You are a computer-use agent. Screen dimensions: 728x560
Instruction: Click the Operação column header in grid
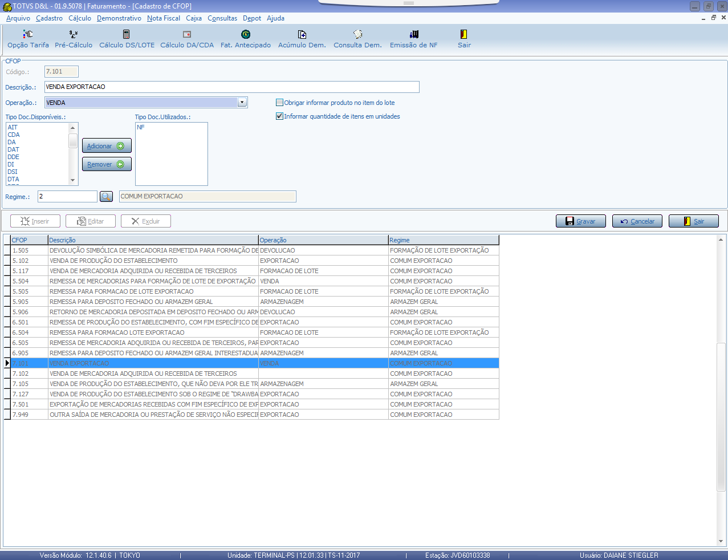(x=323, y=240)
